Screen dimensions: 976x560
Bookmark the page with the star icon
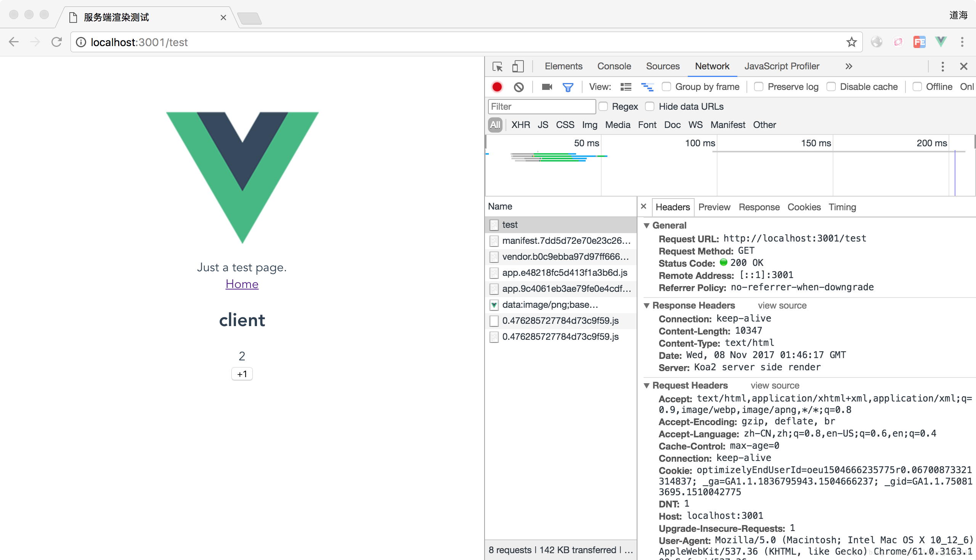tap(851, 42)
